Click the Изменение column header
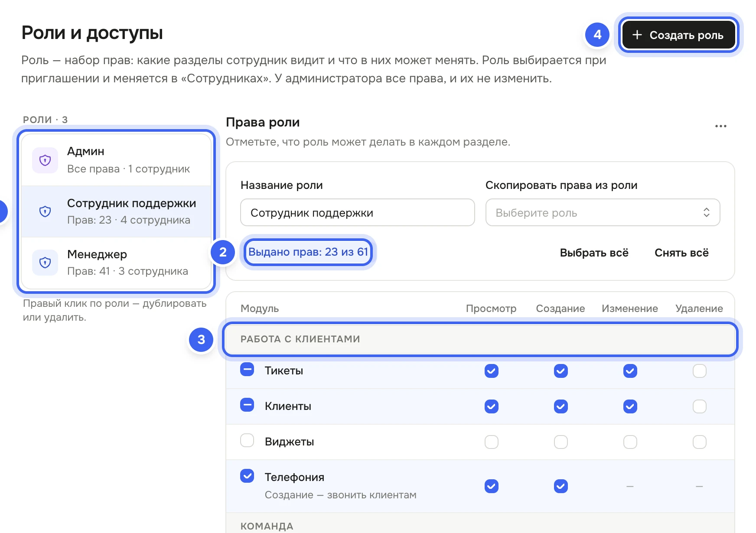756x533 pixels. pyautogui.click(x=630, y=309)
